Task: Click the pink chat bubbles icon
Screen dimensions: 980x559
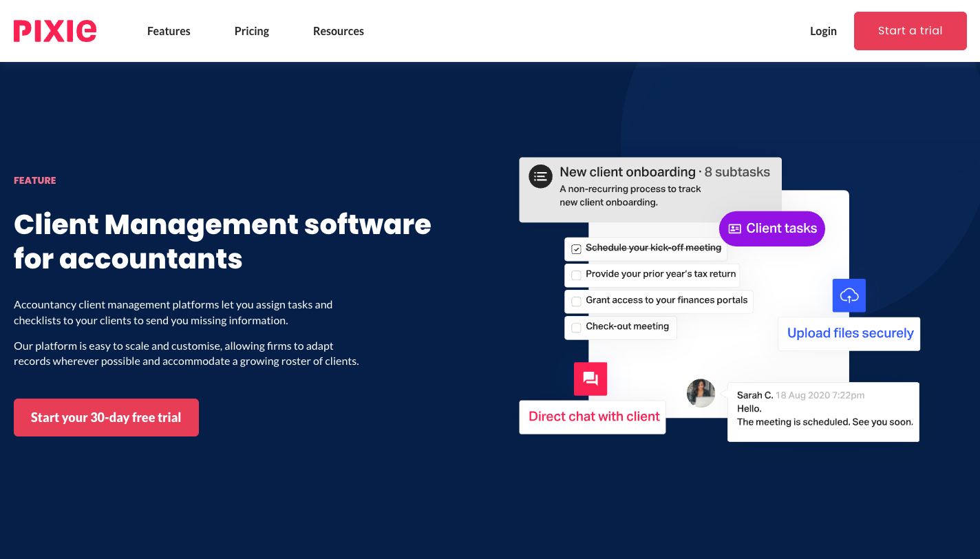Action: click(590, 379)
